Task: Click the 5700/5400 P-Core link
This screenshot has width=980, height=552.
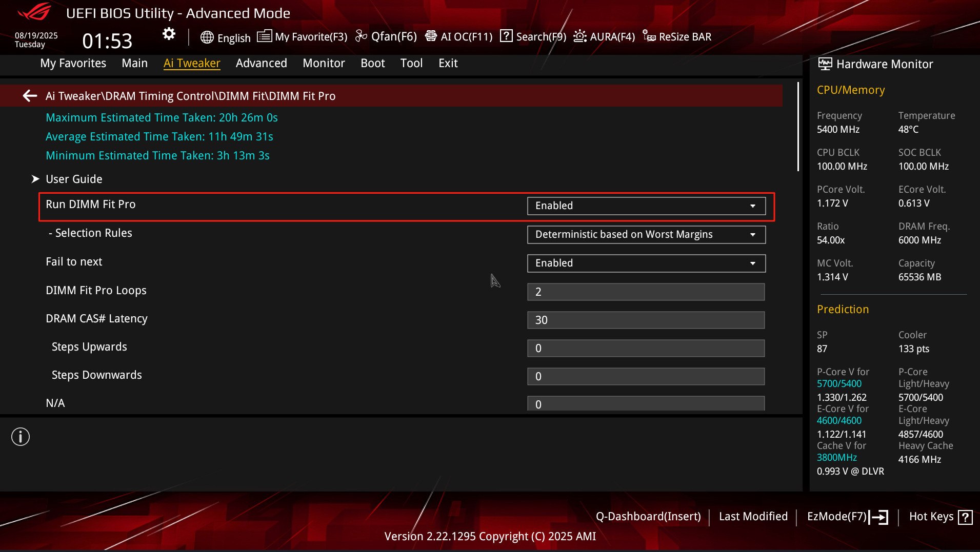Action: [x=839, y=383]
